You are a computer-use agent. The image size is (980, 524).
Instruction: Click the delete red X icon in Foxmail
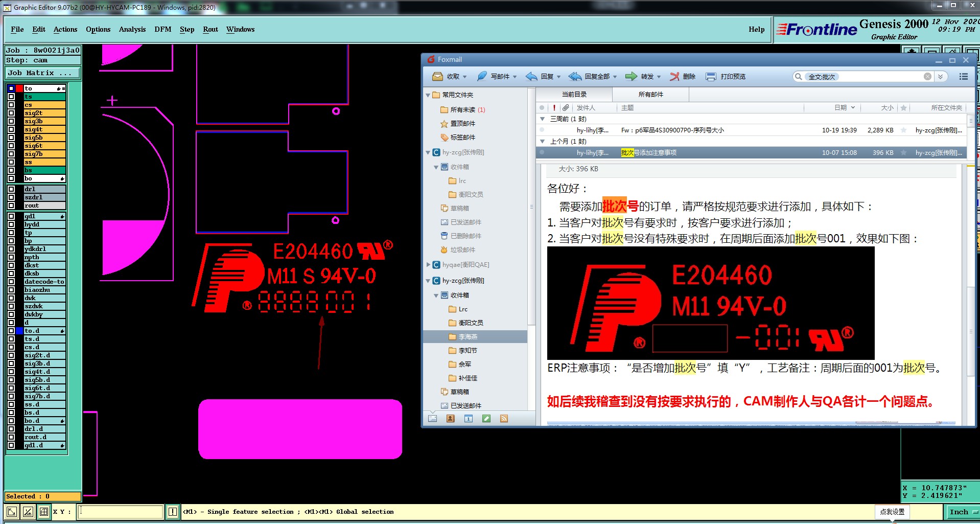click(674, 77)
